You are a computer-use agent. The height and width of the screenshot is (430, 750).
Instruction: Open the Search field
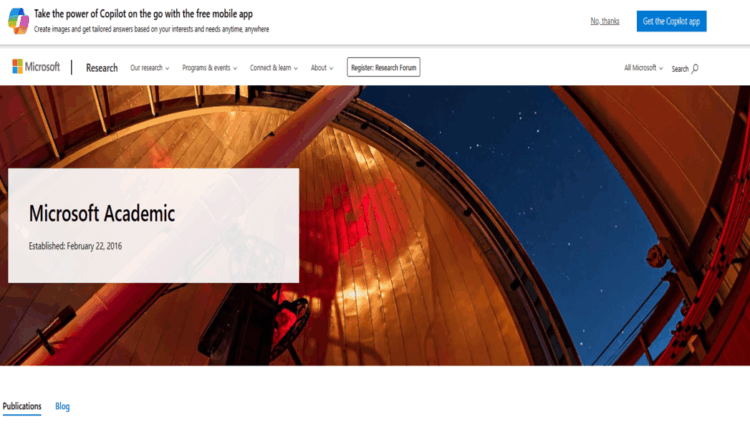[x=685, y=69]
